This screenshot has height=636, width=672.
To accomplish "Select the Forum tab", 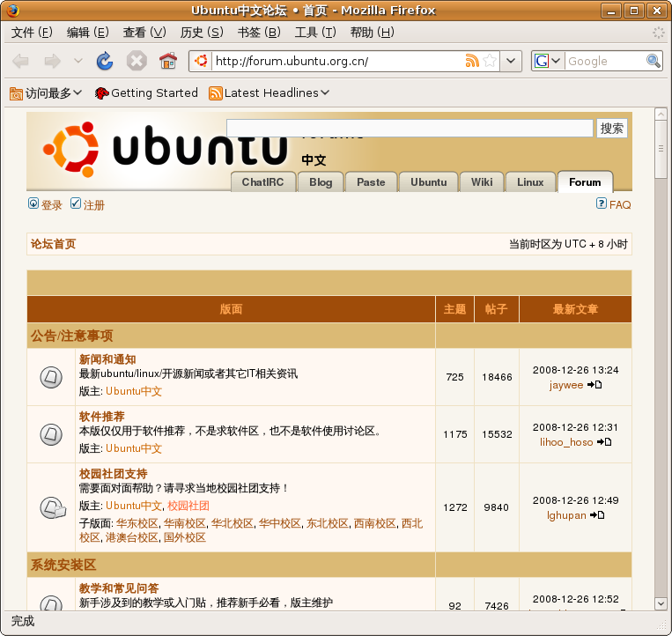I will 585,182.
